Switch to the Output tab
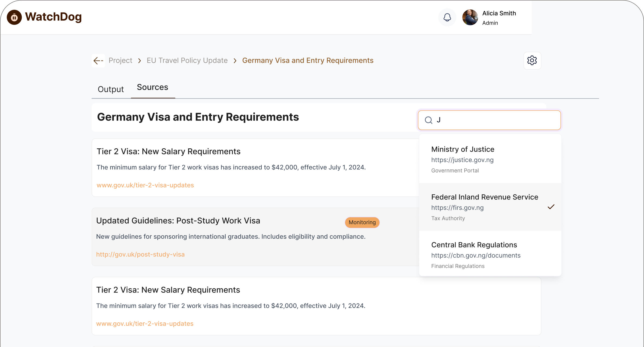 tap(111, 89)
